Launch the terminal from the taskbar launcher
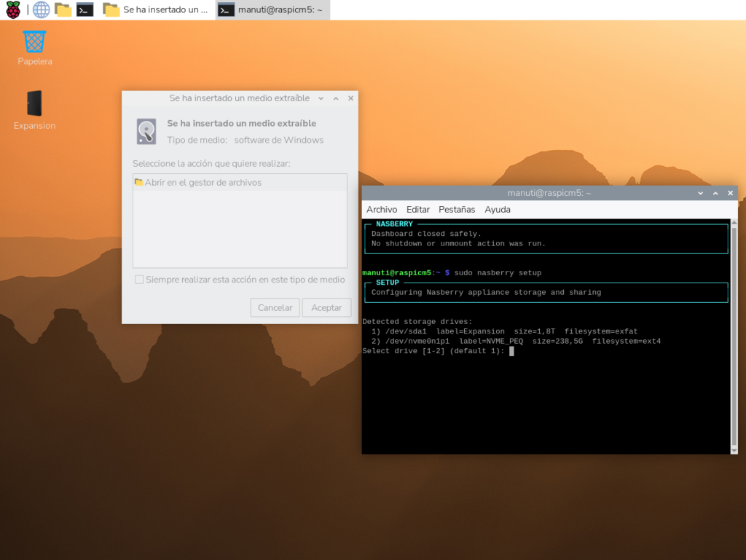746x560 pixels. pos(85,9)
